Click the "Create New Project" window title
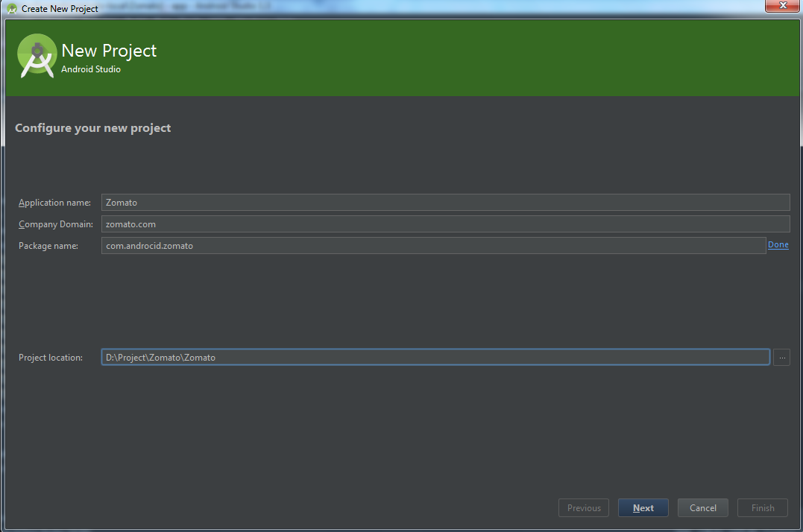803x532 pixels. tap(60, 9)
